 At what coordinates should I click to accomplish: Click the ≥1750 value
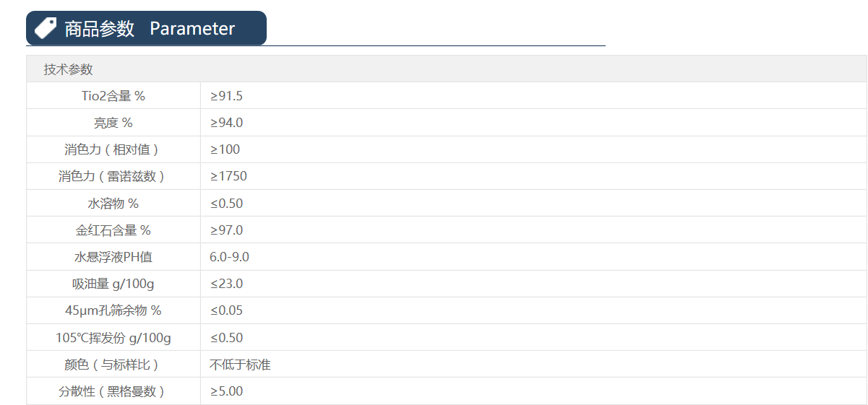coord(228,176)
